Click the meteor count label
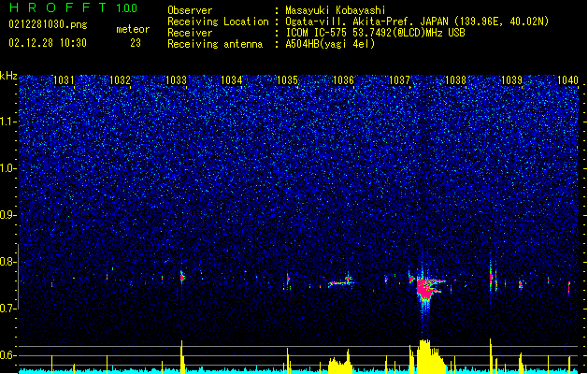 (x=133, y=29)
